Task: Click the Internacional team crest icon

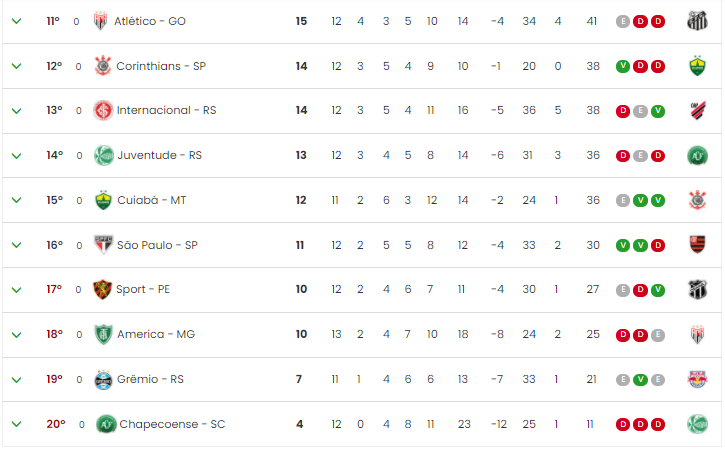Action: coord(103,111)
